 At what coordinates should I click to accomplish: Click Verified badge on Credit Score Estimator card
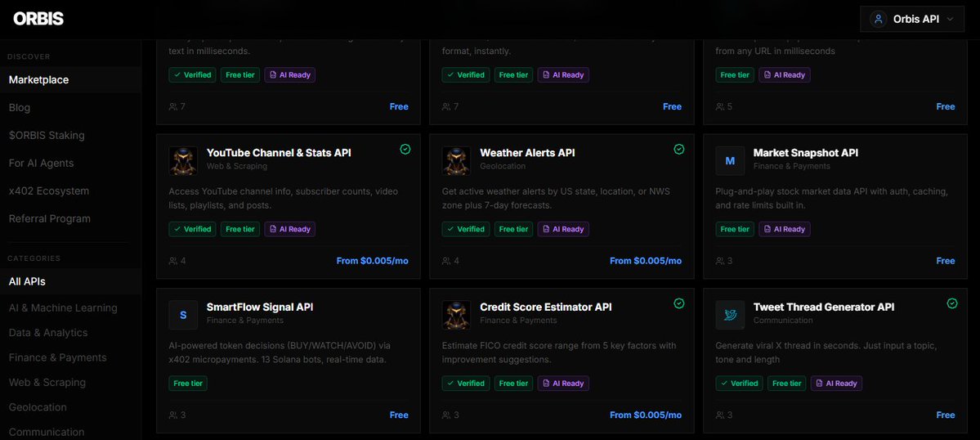(x=466, y=383)
